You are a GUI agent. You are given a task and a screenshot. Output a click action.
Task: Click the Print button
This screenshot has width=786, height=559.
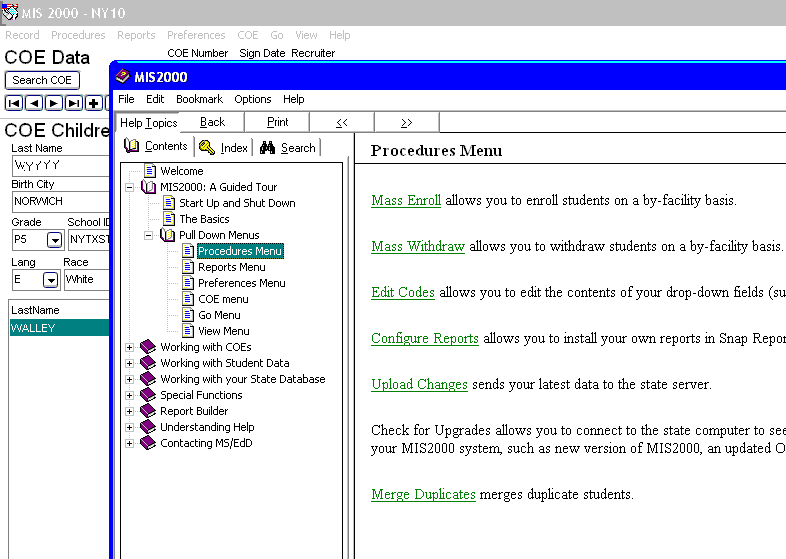[277, 122]
